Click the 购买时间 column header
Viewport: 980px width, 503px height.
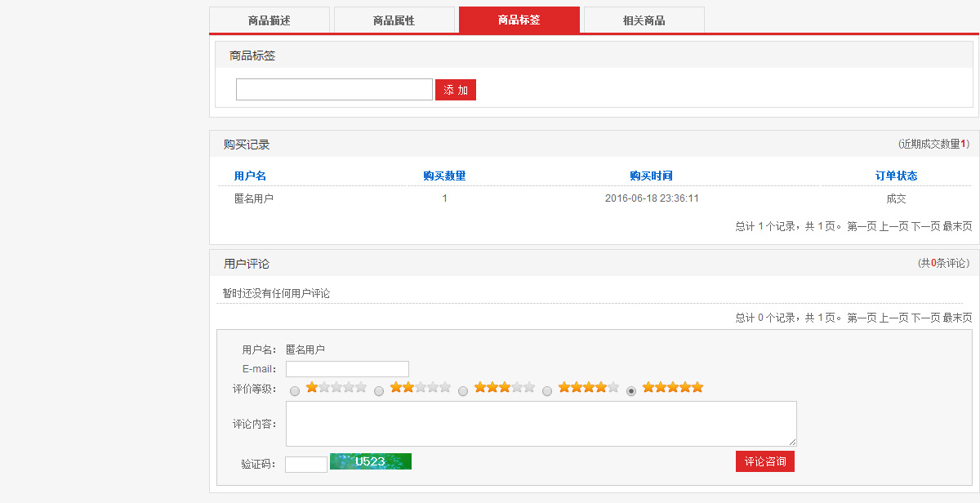651,176
